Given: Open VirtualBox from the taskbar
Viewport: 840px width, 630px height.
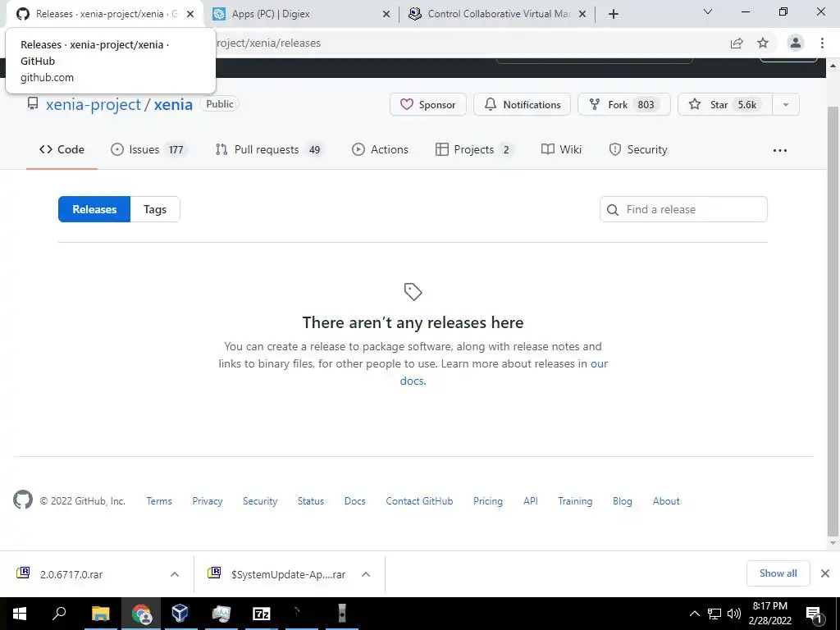Looking at the screenshot, I should (x=180, y=614).
